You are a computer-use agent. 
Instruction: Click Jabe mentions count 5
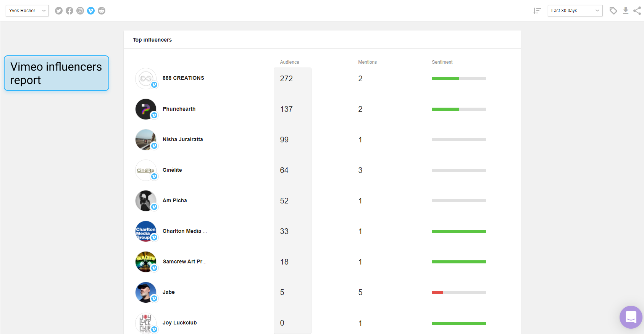360,292
